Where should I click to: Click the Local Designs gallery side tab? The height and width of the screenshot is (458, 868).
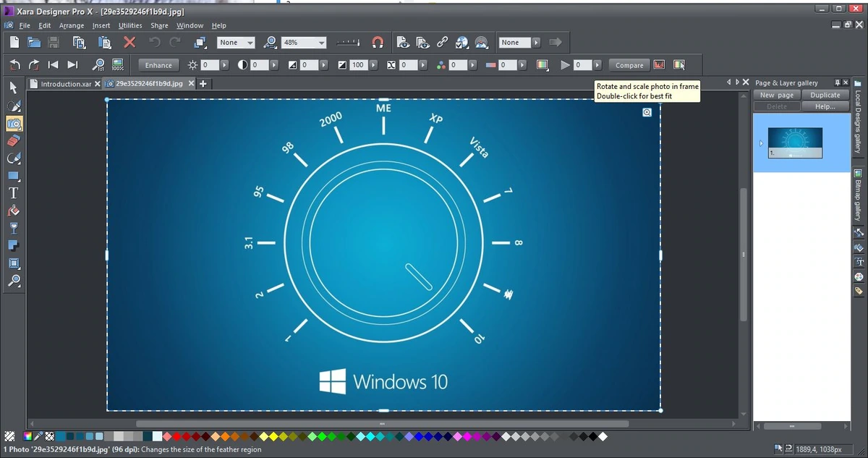pyautogui.click(x=859, y=119)
